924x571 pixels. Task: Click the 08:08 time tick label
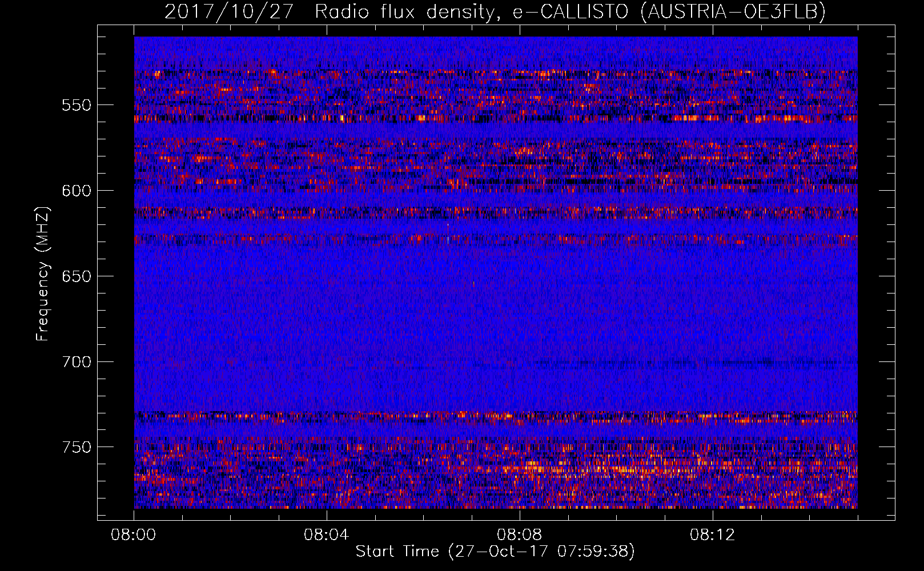coord(520,535)
